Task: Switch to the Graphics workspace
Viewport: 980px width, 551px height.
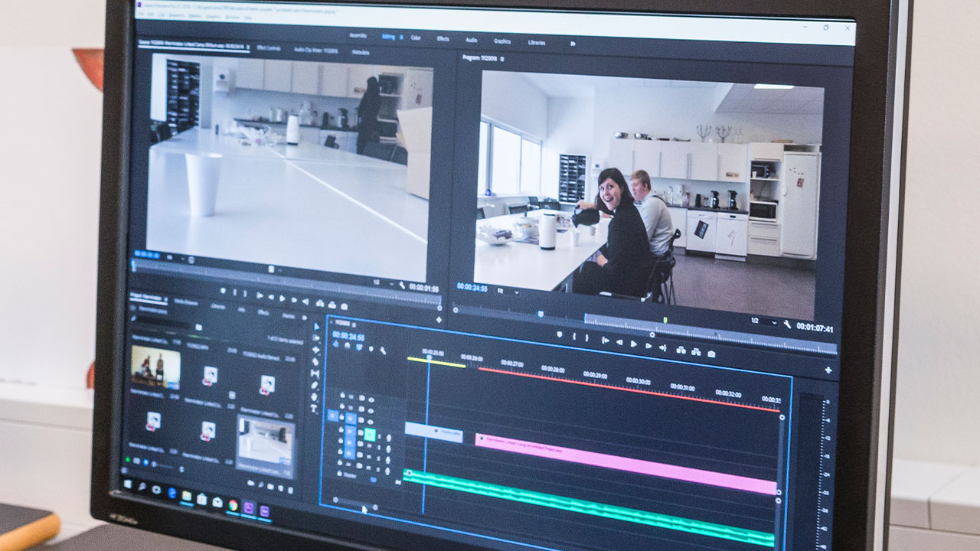Action: tap(502, 41)
